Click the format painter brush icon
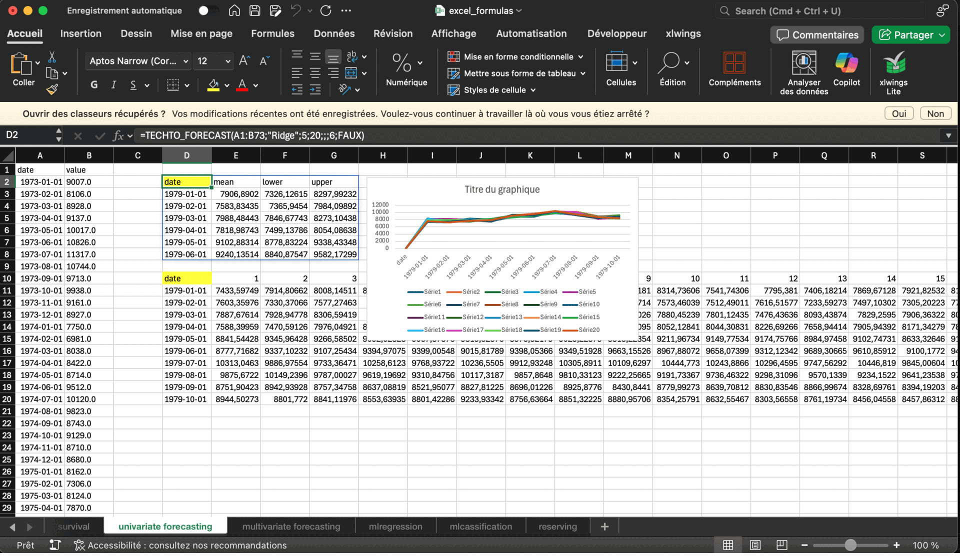Image resolution: width=960 pixels, height=560 pixels. 52,89
